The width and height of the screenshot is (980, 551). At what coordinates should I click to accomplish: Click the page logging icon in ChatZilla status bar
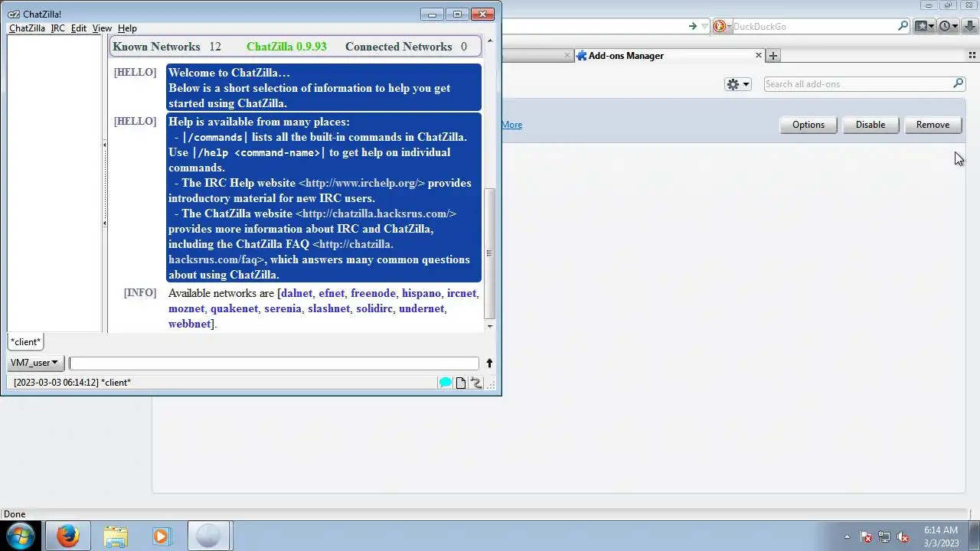coord(461,383)
